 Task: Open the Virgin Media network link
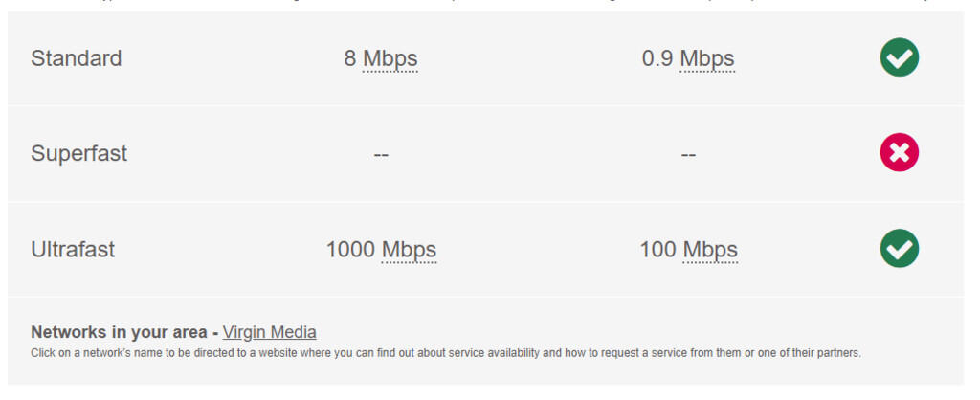tap(269, 332)
